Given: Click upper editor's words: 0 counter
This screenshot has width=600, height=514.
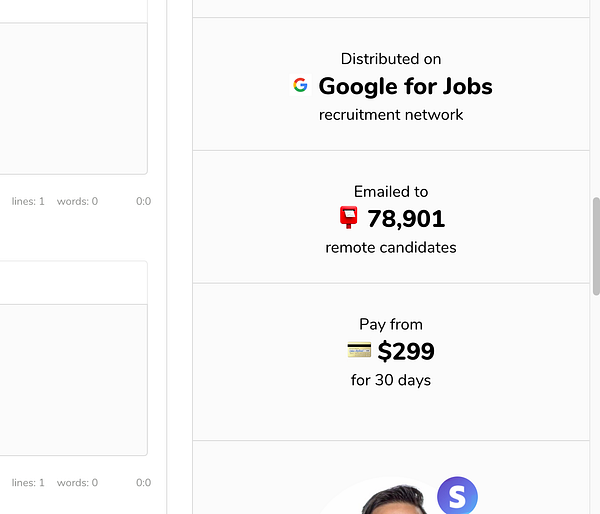Looking at the screenshot, I should [77, 201].
